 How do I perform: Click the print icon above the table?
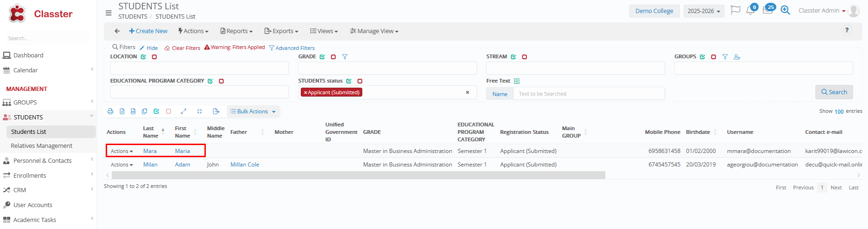110,111
